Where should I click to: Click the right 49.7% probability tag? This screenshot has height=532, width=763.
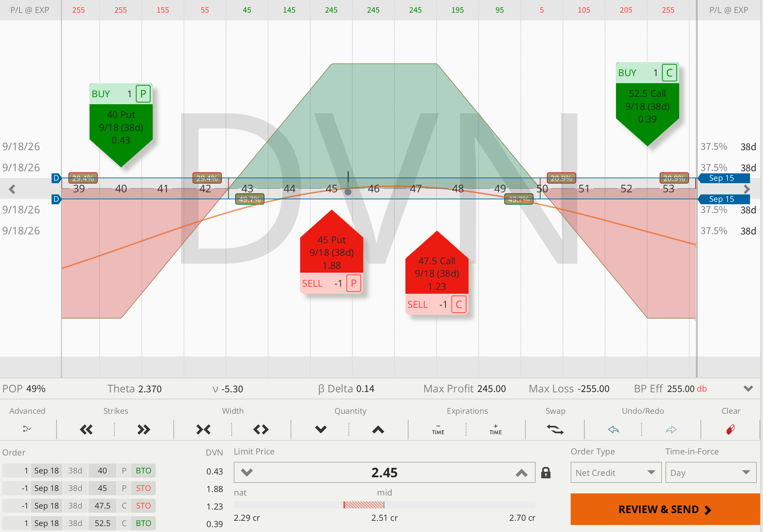(x=519, y=199)
